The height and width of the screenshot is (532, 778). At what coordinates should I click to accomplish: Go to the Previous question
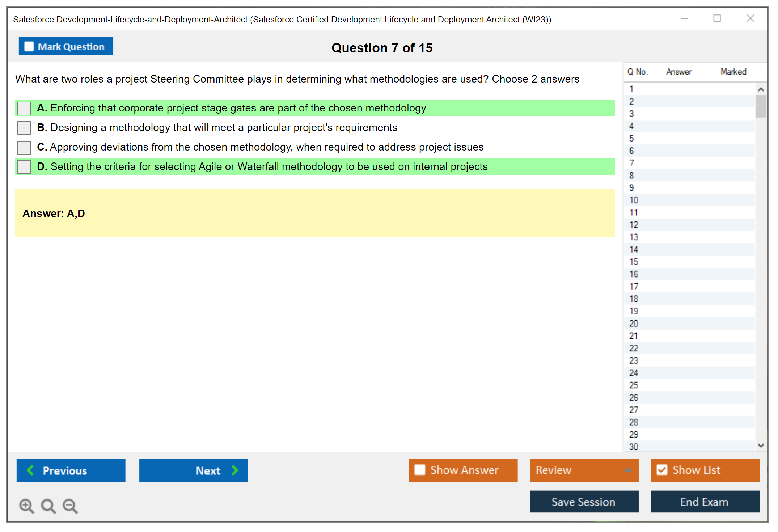coord(71,470)
